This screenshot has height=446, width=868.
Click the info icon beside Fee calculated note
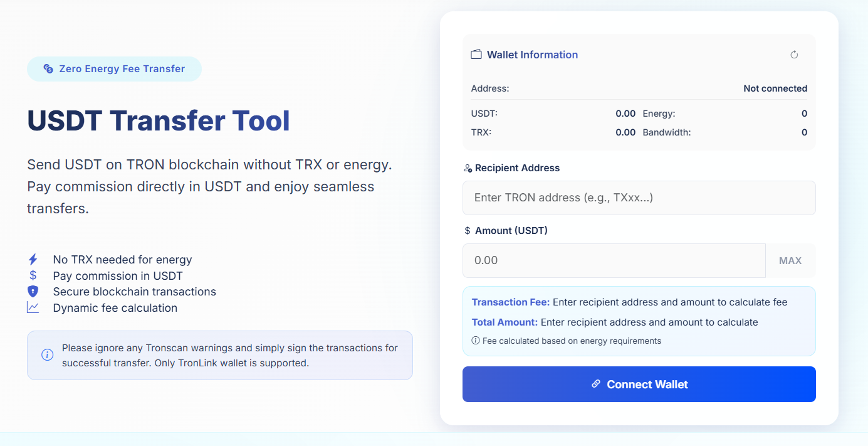coord(476,341)
